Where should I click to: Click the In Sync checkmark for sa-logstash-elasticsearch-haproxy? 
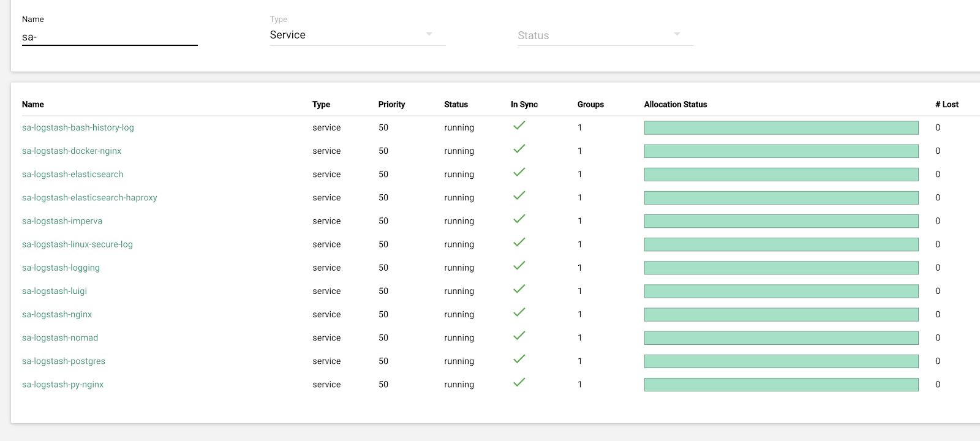tap(519, 195)
